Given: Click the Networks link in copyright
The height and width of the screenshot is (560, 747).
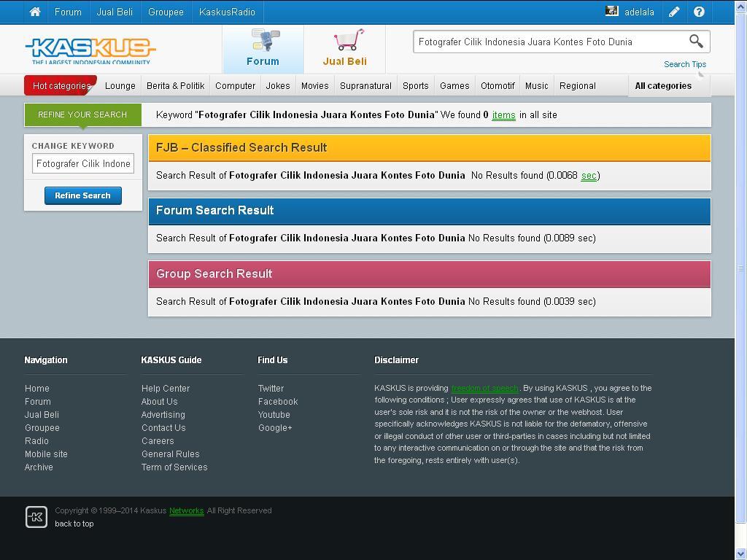Looking at the screenshot, I should click(x=186, y=510).
